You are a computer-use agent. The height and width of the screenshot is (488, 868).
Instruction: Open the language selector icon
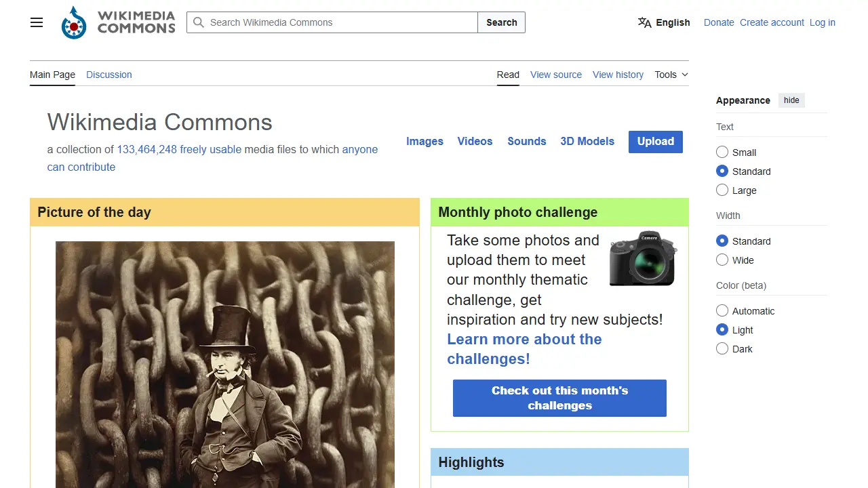(x=643, y=22)
